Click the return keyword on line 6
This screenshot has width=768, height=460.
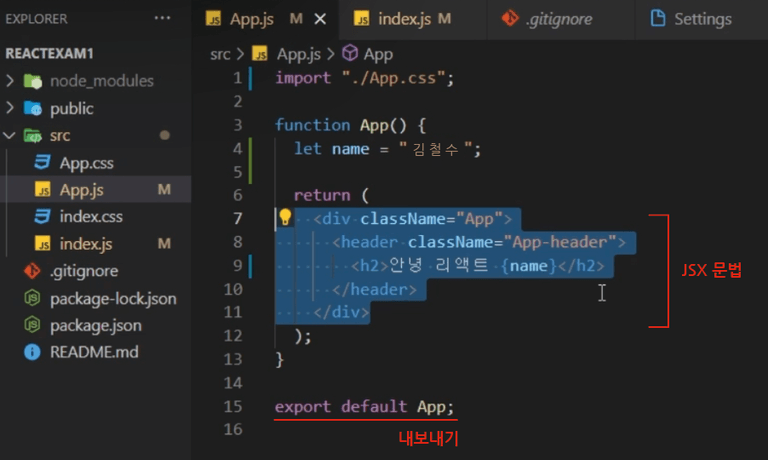tap(322, 195)
